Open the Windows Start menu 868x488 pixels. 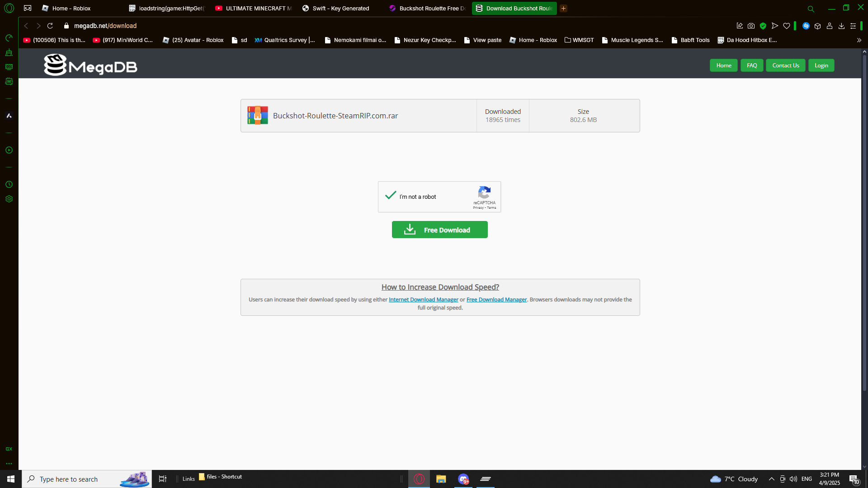[11, 479]
